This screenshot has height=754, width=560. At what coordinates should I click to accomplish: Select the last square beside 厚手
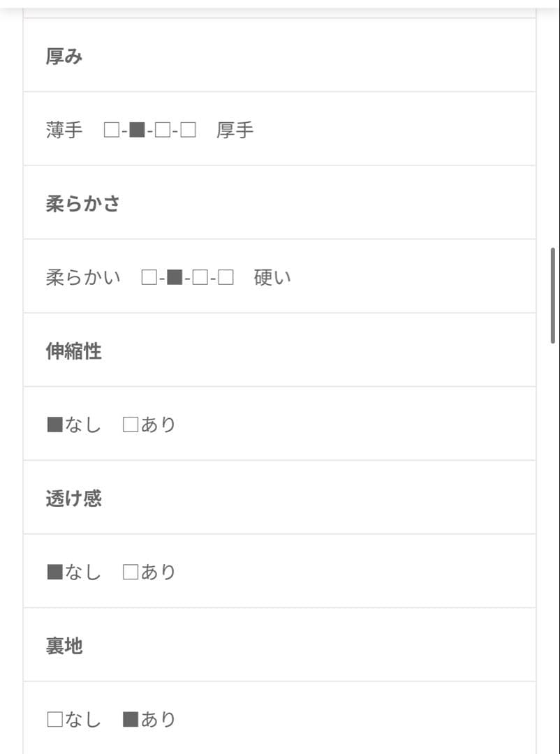(188, 130)
